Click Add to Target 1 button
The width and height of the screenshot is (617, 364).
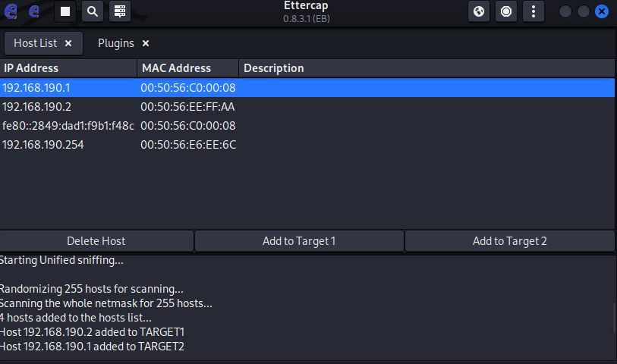point(299,241)
